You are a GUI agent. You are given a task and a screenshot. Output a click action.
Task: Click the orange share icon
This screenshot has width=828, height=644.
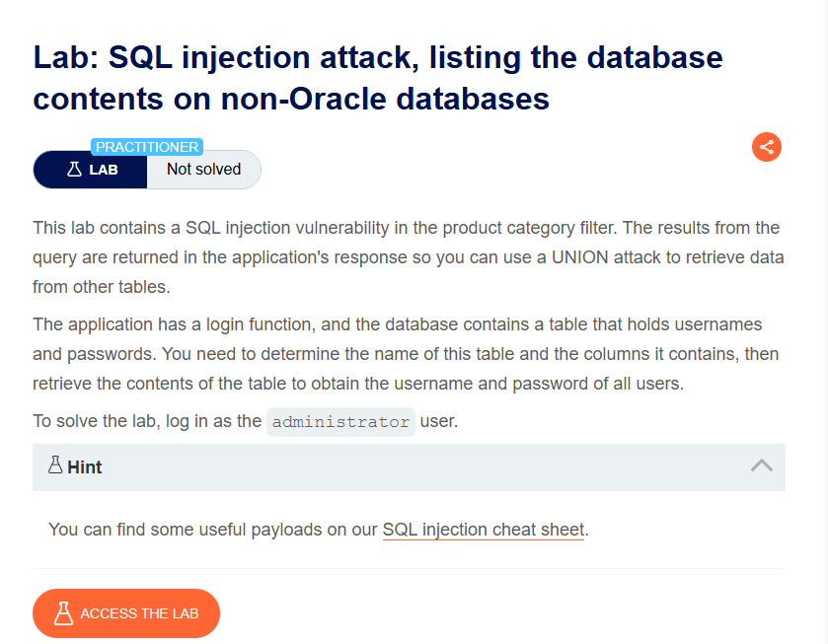click(x=766, y=147)
